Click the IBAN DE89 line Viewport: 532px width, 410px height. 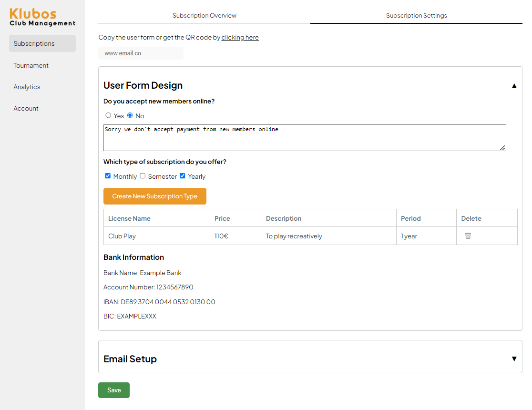point(159,302)
